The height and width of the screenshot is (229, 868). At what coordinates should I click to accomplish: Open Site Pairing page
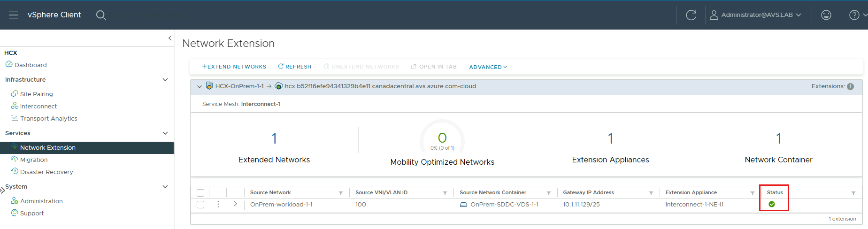point(37,94)
